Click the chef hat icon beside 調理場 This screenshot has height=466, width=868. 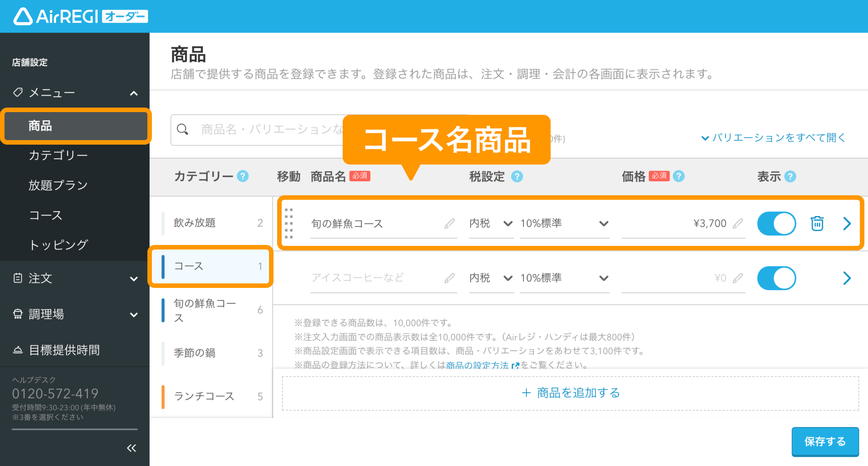18,314
